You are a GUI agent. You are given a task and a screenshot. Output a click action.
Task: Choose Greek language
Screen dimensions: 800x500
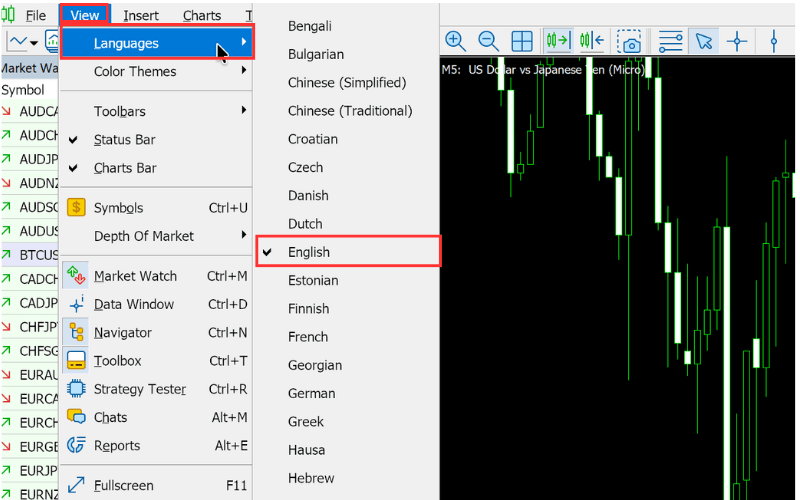pyautogui.click(x=306, y=421)
